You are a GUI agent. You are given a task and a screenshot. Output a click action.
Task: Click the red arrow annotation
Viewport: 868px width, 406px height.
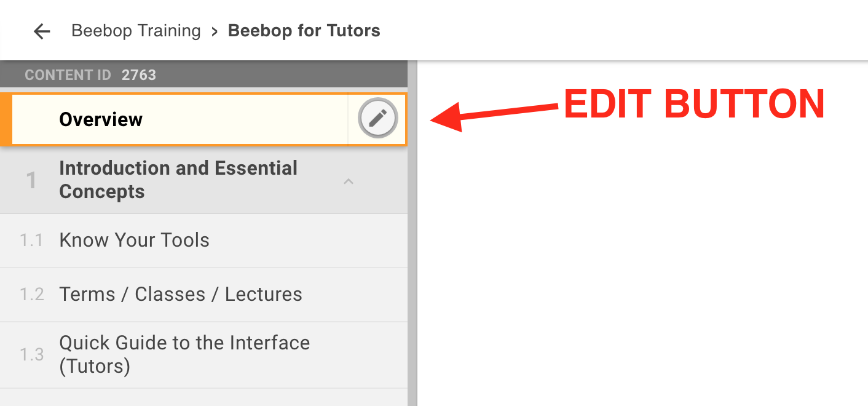(x=492, y=114)
